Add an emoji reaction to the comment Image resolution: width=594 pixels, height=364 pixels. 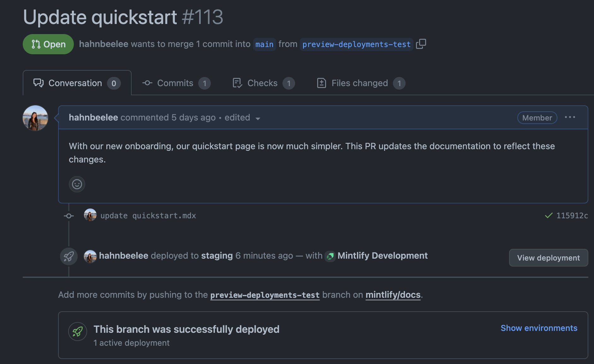[x=77, y=184]
